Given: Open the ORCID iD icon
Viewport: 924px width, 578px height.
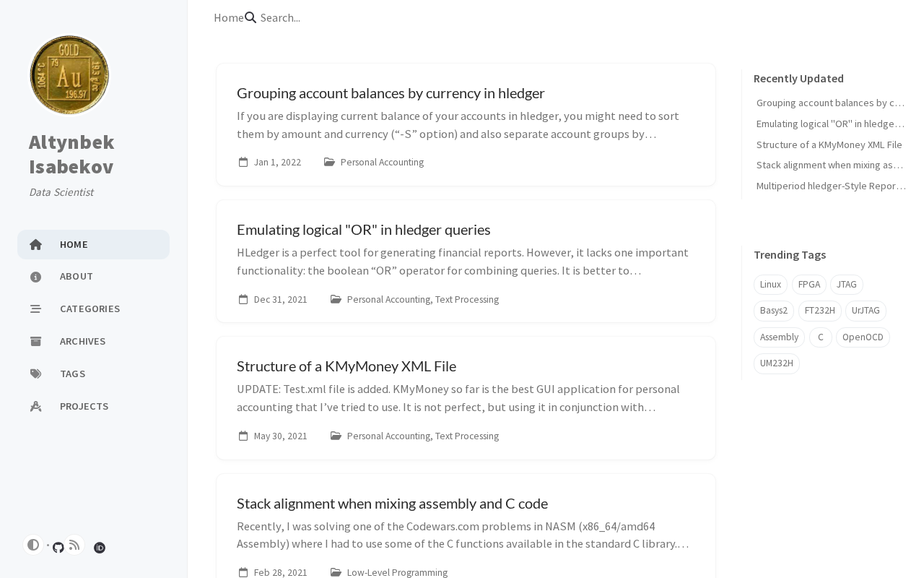Looking at the screenshot, I should pyautogui.click(x=100, y=548).
